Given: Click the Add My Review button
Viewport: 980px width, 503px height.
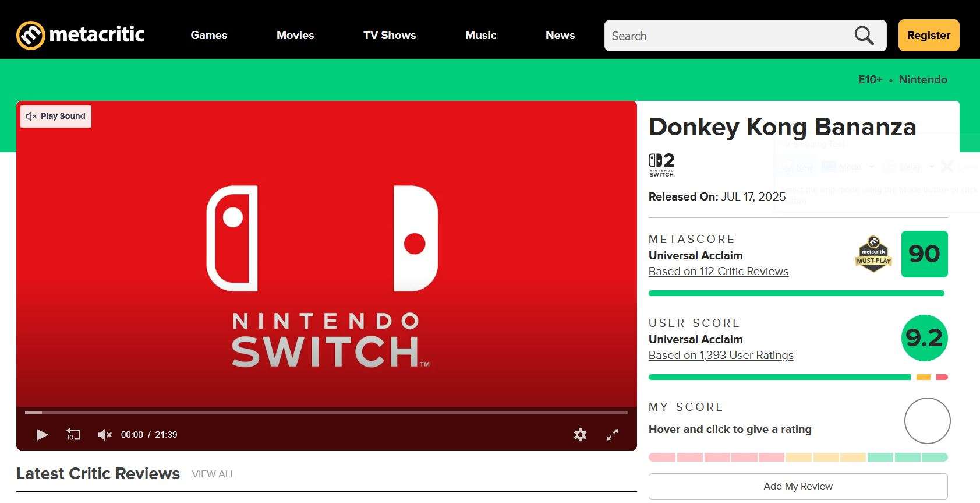Looking at the screenshot, I should click(798, 486).
